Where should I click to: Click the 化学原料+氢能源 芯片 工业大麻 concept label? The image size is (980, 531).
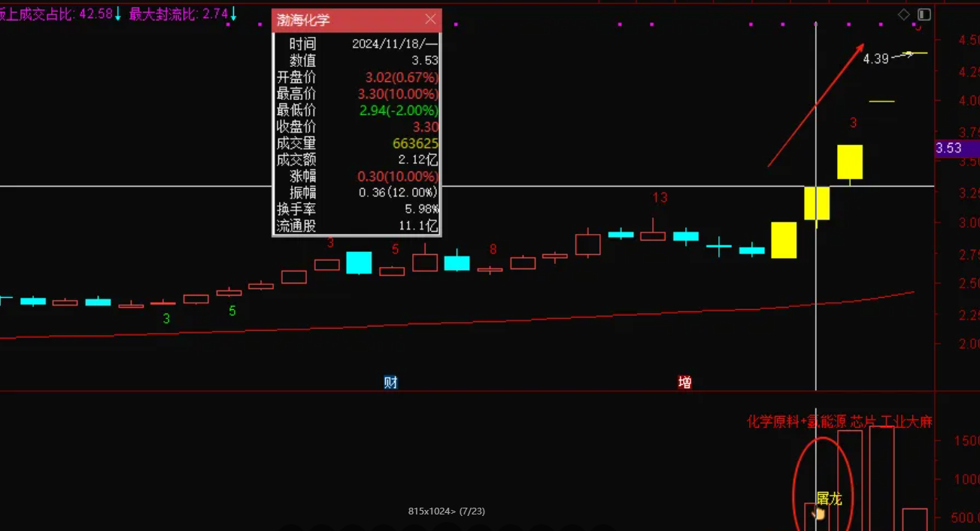(839, 422)
